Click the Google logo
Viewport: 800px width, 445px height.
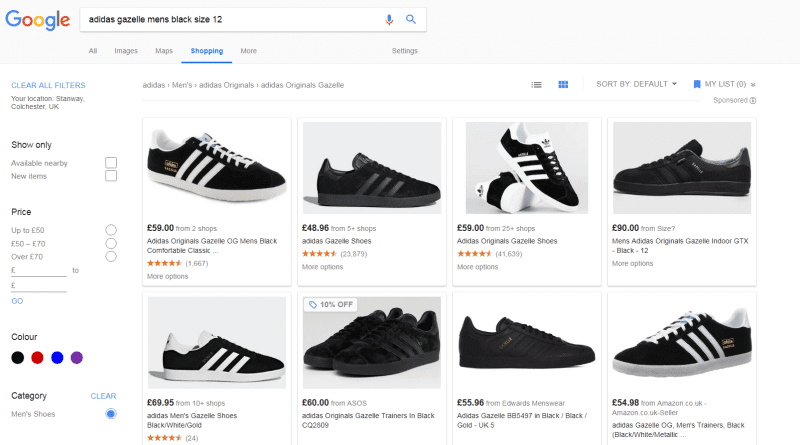(37, 20)
